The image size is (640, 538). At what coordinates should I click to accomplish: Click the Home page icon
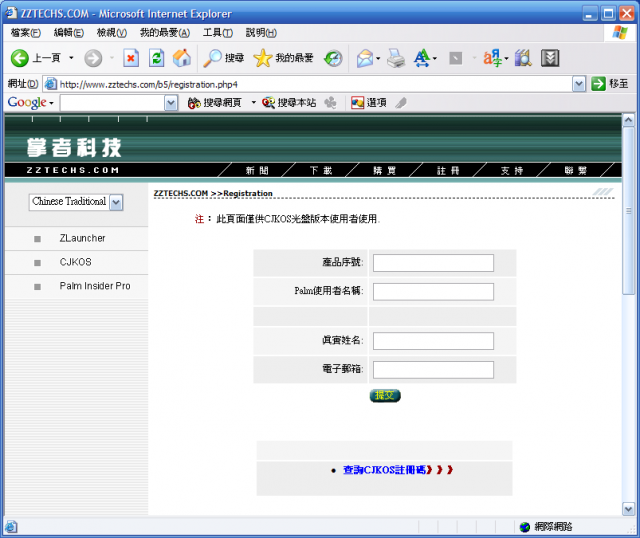point(182,58)
